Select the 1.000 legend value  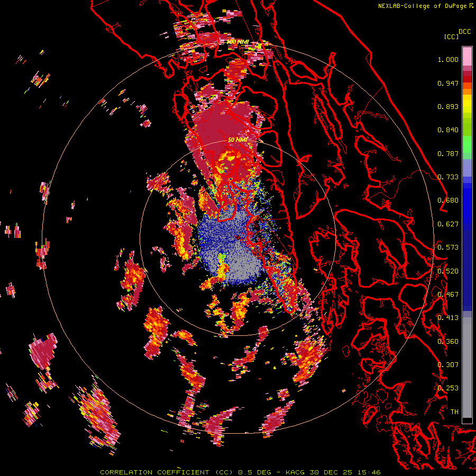448,59
